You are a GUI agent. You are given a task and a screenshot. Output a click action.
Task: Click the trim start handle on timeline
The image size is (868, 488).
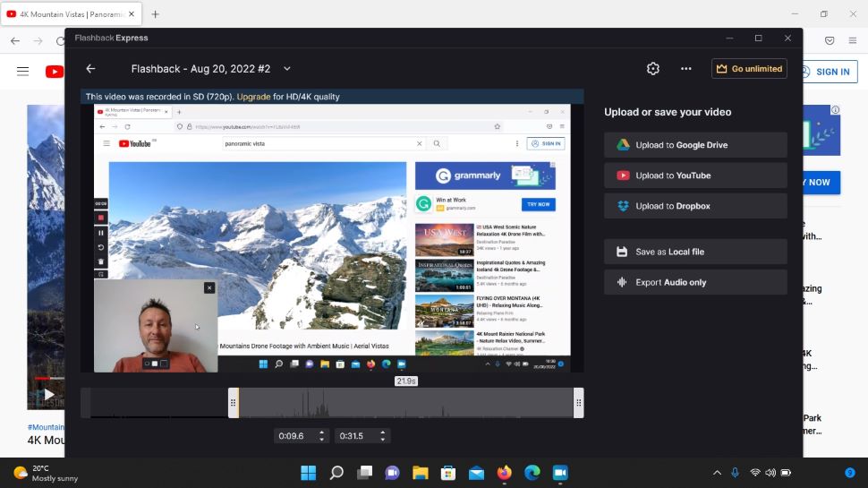coord(233,403)
